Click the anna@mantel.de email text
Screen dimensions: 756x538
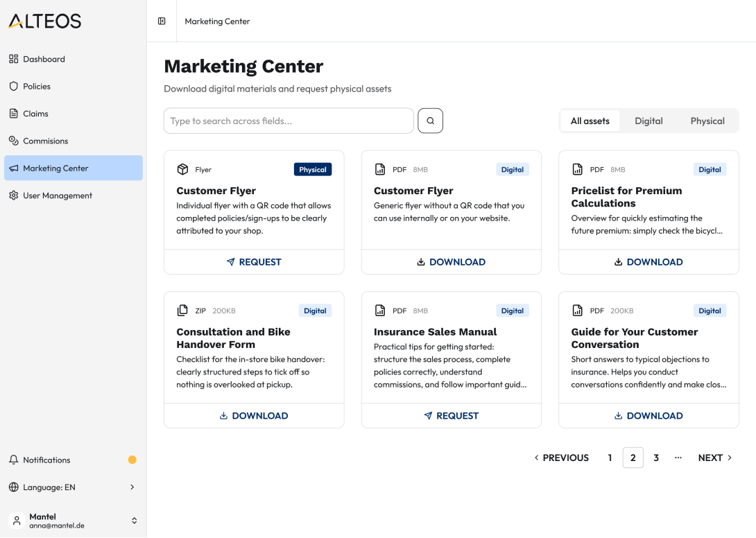tap(57, 526)
